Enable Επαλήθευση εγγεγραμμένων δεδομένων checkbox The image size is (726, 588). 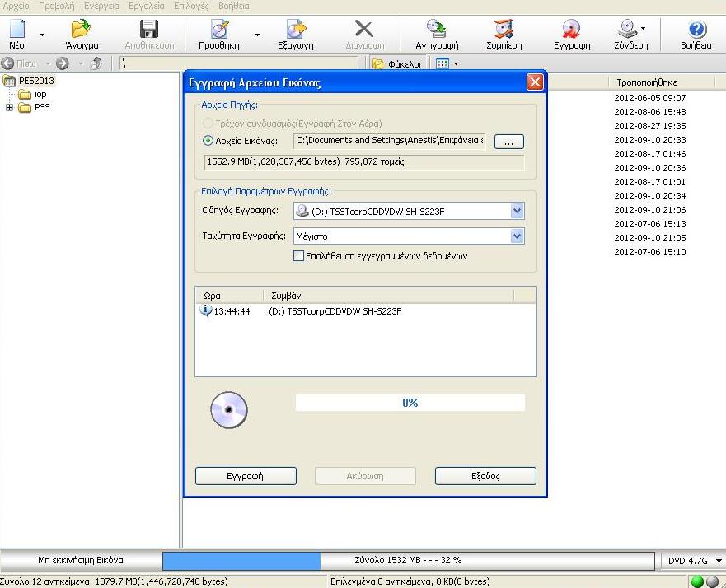pyautogui.click(x=299, y=256)
